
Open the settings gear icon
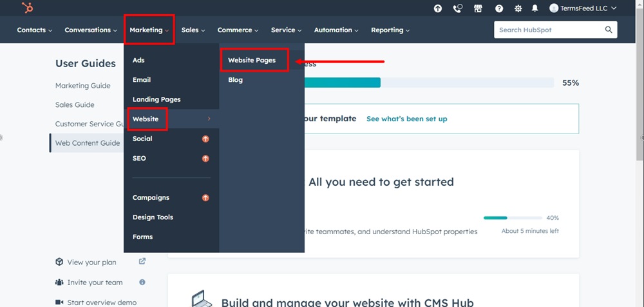tap(518, 8)
